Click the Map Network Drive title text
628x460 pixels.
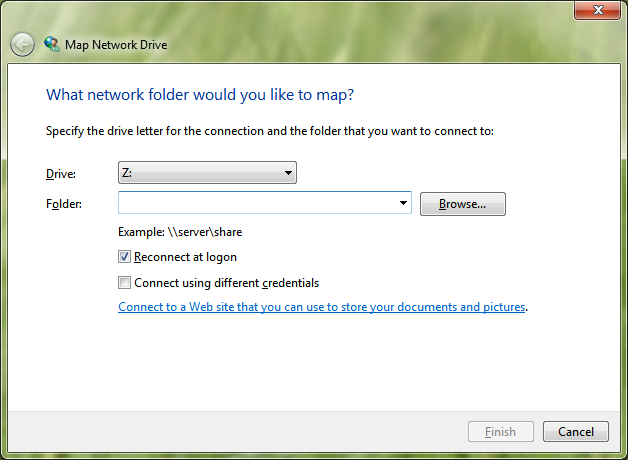(116, 45)
